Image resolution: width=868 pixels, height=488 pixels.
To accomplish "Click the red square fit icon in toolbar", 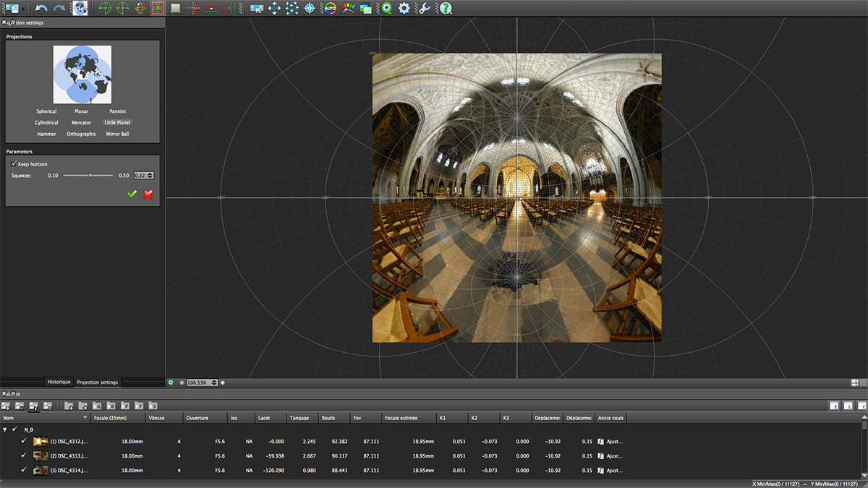I will 158,8.
